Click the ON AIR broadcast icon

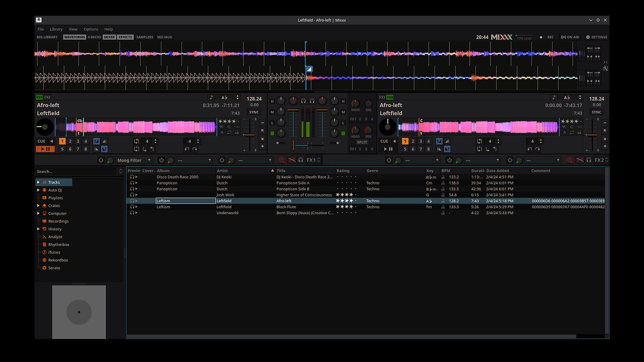(570, 37)
